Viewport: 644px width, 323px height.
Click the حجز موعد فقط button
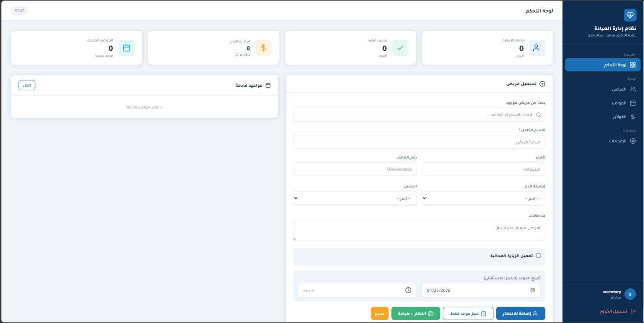[468, 313]
